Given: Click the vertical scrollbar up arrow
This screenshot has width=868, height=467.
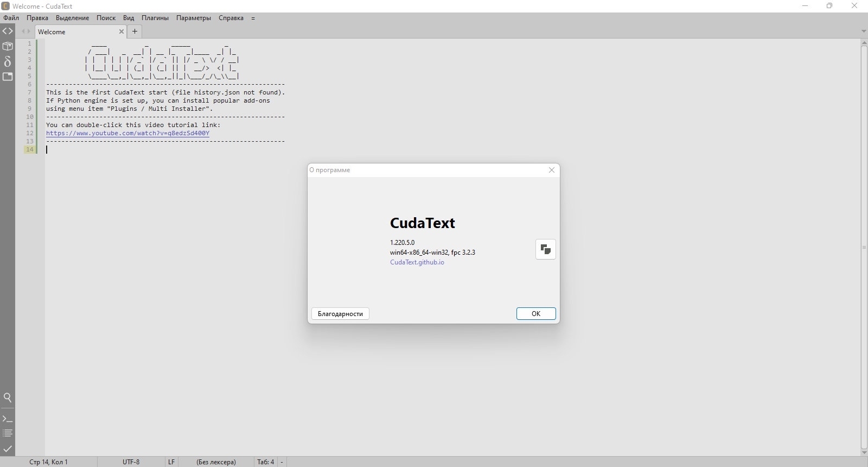Looking at the screenshot, I should pos(864,43).
